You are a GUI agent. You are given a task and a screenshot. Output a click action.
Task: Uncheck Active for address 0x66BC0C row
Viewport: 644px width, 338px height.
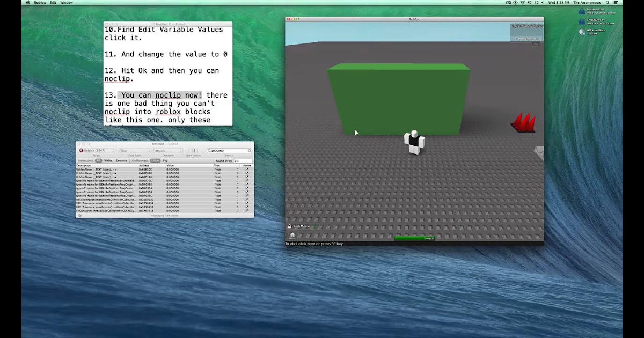pyautogui.click(x=247, y=169)
